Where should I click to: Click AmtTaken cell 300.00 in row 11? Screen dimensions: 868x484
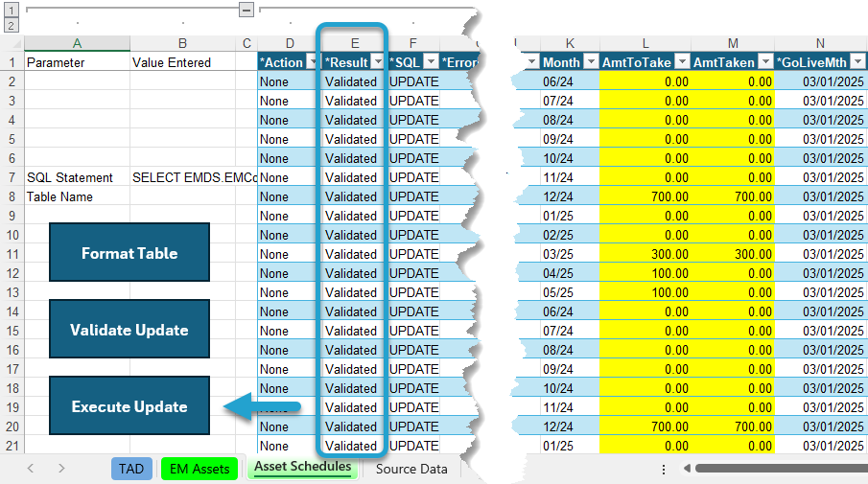pyautogui.click(x=733, y=254)
